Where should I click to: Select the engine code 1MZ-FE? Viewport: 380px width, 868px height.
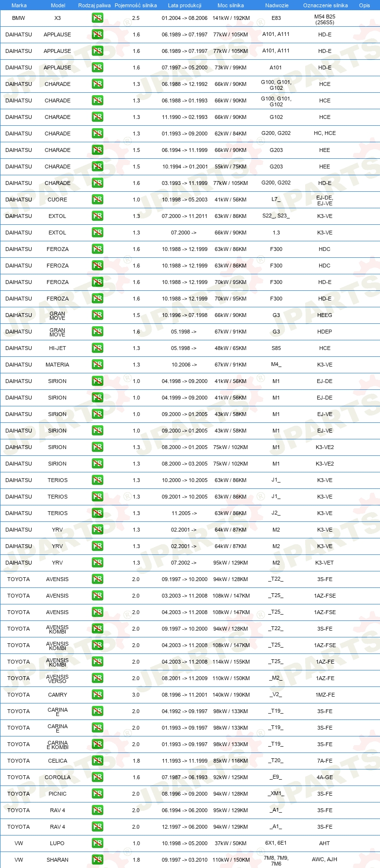[325, 695]
